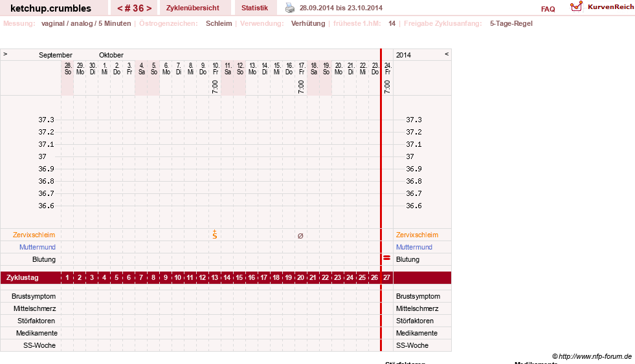Click the left SS-Woche row label
This screenshot has height=364, width=635.
[39, 345]
